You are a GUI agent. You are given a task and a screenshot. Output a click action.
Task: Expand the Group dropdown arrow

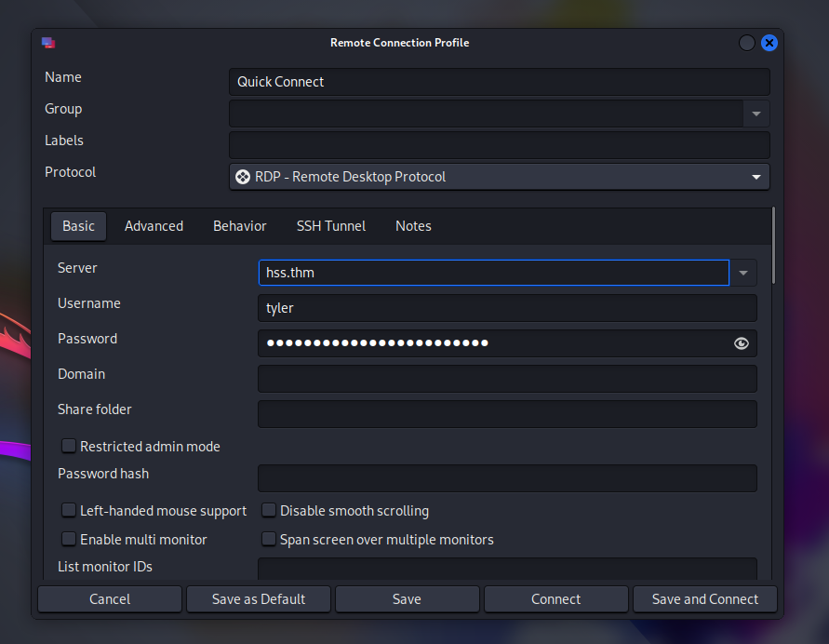coord(755,114)
